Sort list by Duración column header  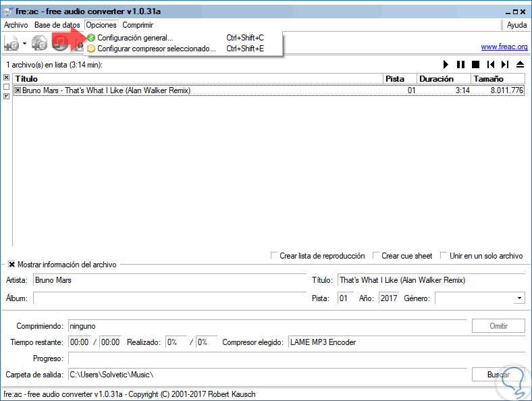click(x=444, y=79)
